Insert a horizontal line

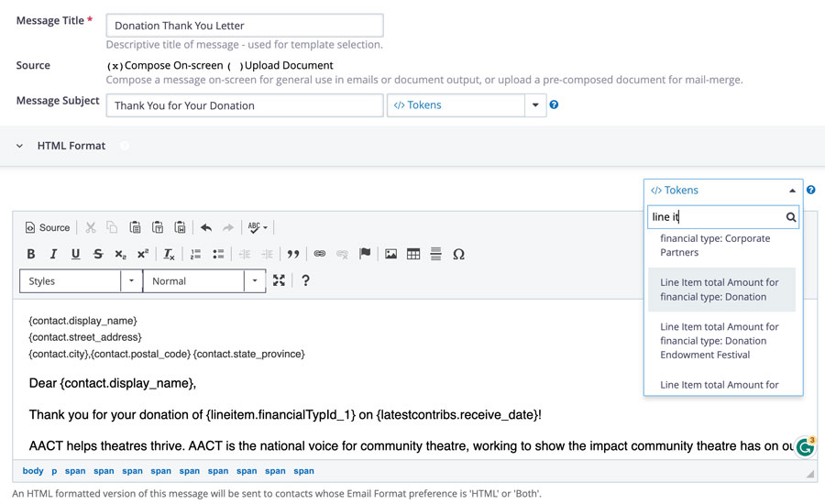pyautogui.click(x=435, y=254)
